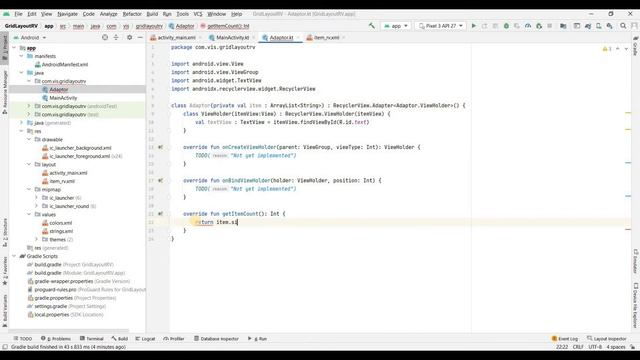This screenshot has height=360, width=640.
Task: Click the Make Project hammer icon
Action: point(371,26)
